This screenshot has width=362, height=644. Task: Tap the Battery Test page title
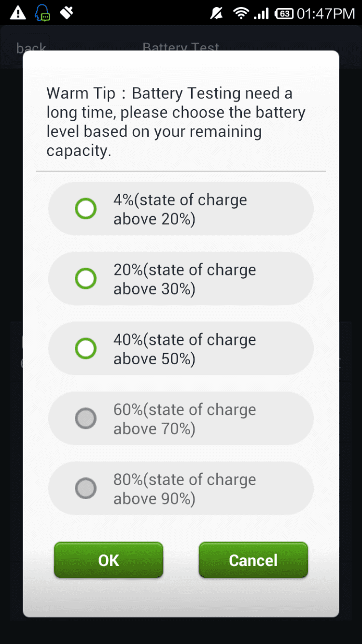(181, 47)
